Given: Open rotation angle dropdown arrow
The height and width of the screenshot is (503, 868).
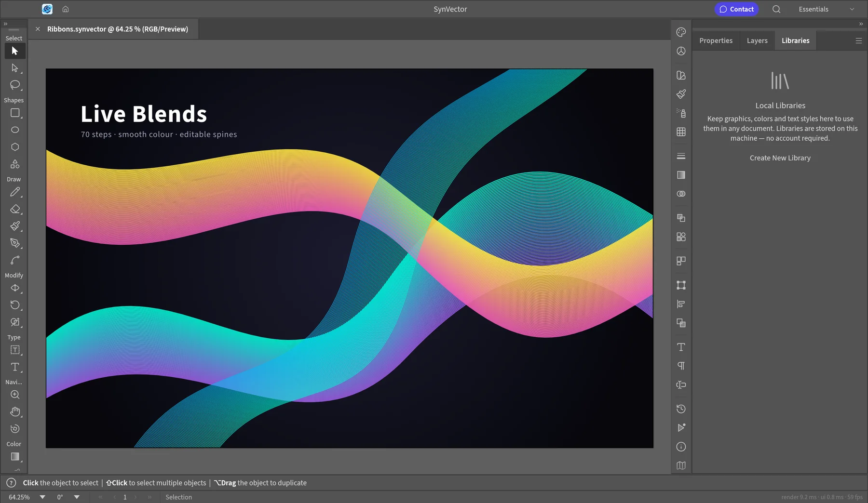Looking at the screenshot, I should click(77, 497).
